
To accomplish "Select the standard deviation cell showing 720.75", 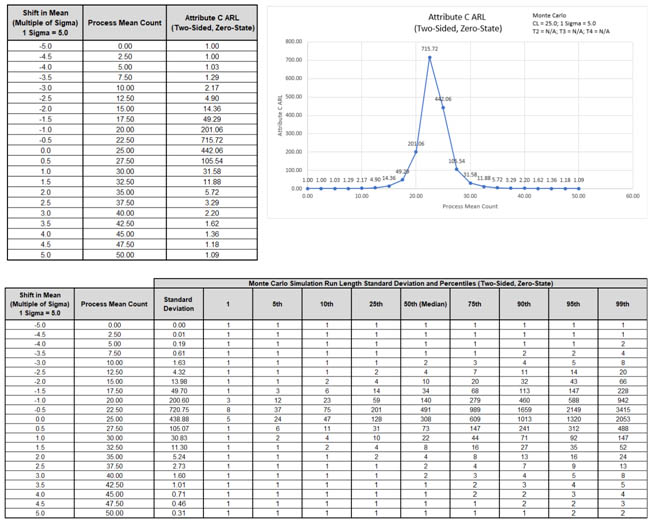I will point(177,409).
